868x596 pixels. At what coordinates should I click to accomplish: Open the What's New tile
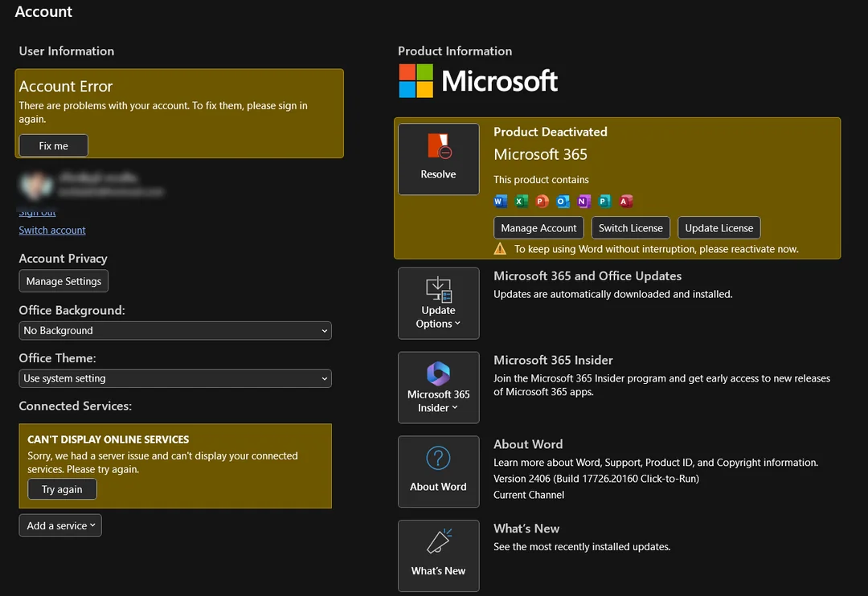439,556
